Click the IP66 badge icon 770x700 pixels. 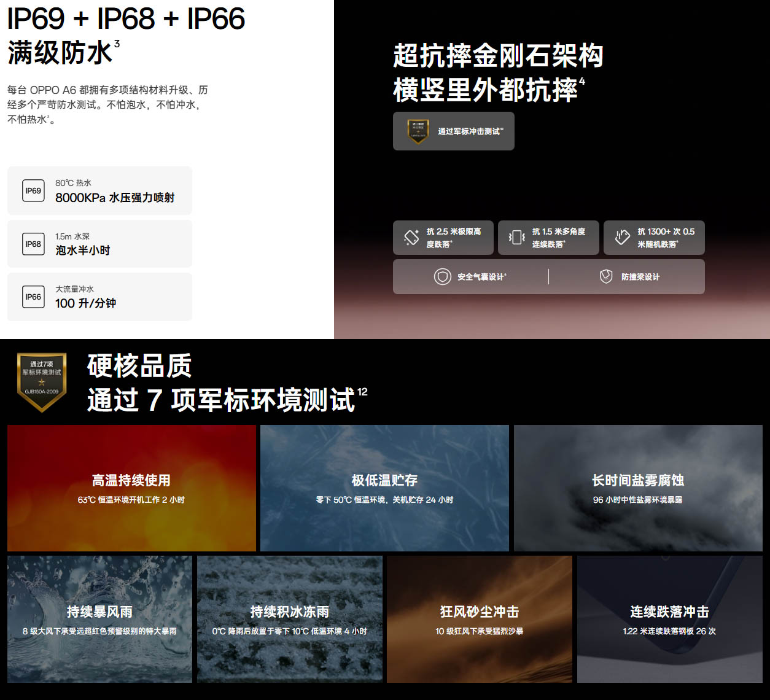click(33, 297)
